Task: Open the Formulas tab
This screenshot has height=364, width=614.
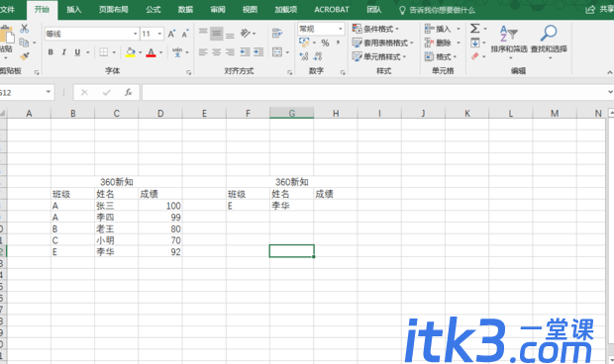Action: point(153,9)
